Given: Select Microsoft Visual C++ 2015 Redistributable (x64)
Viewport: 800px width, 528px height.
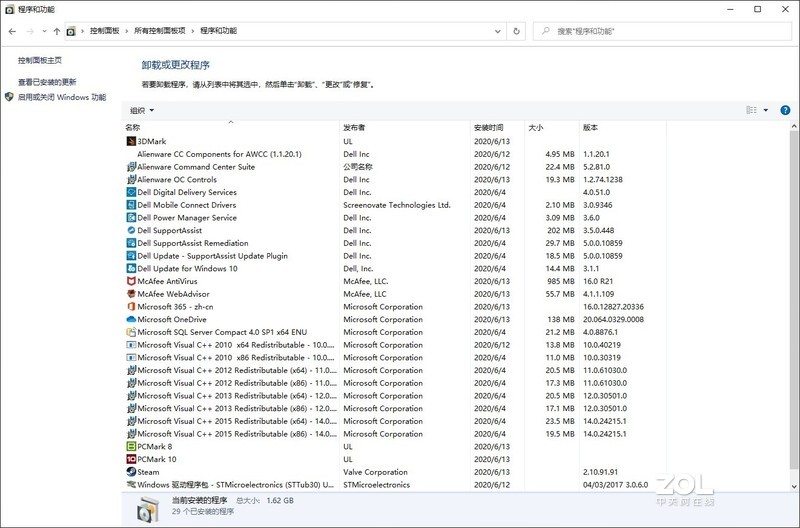Looking at the screenshot, I should pos(395,421).
